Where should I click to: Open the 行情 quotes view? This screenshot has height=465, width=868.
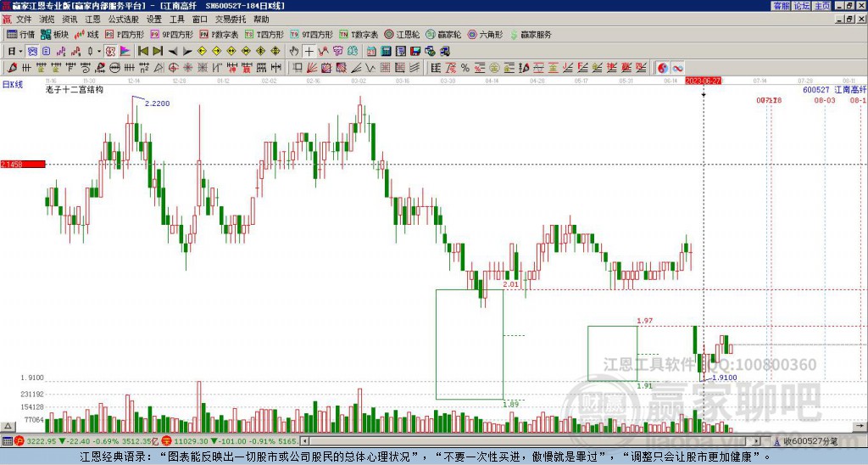click(21, 34)
